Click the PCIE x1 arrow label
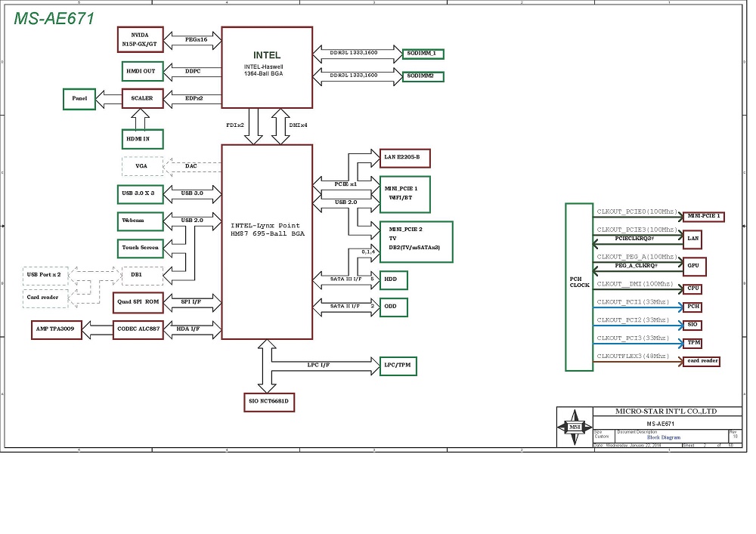This screenshot has height=534, width=756. point(345,184)
